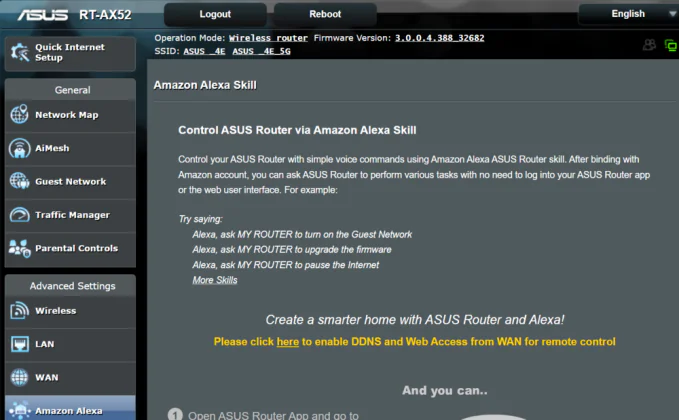679x420 pixels.
Task: Open Parental Controls page
Action: click(70, 249)
